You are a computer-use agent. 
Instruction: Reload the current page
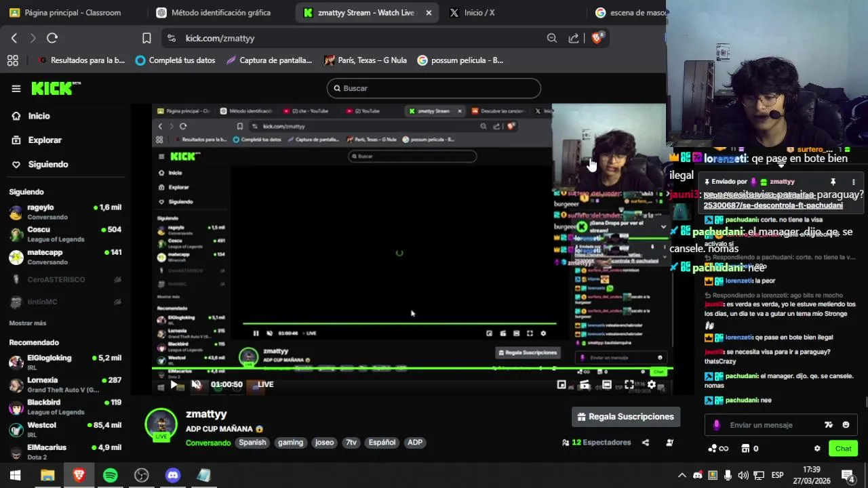(x=52, y=38)
